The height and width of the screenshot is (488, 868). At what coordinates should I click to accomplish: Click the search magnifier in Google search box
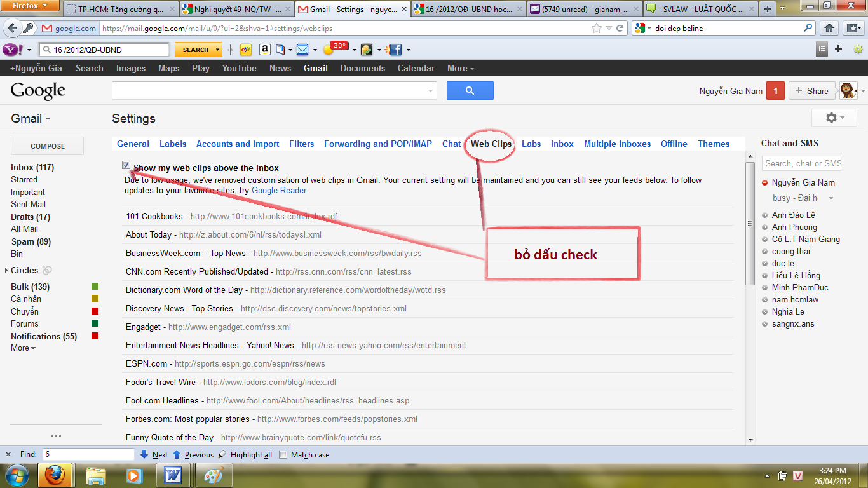pos(808,28)
